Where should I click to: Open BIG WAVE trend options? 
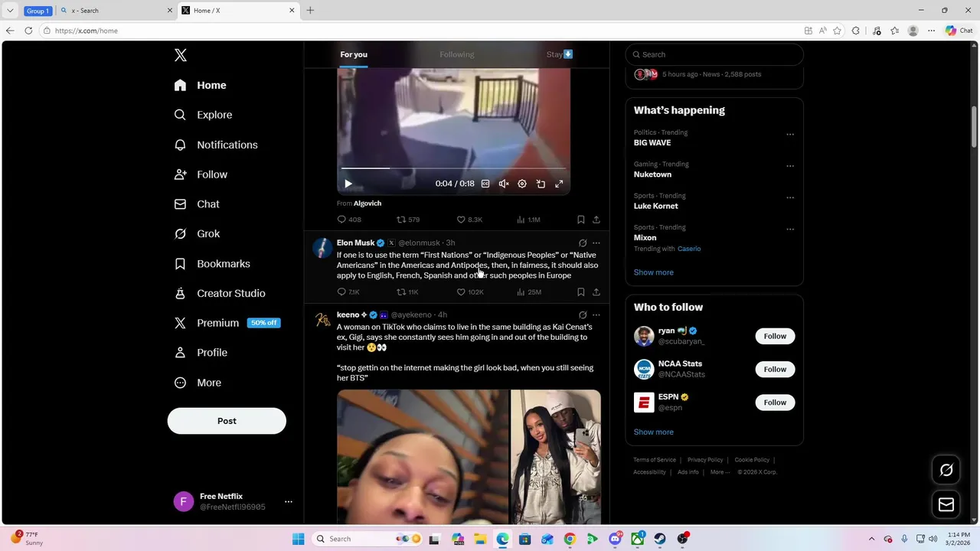790,135
